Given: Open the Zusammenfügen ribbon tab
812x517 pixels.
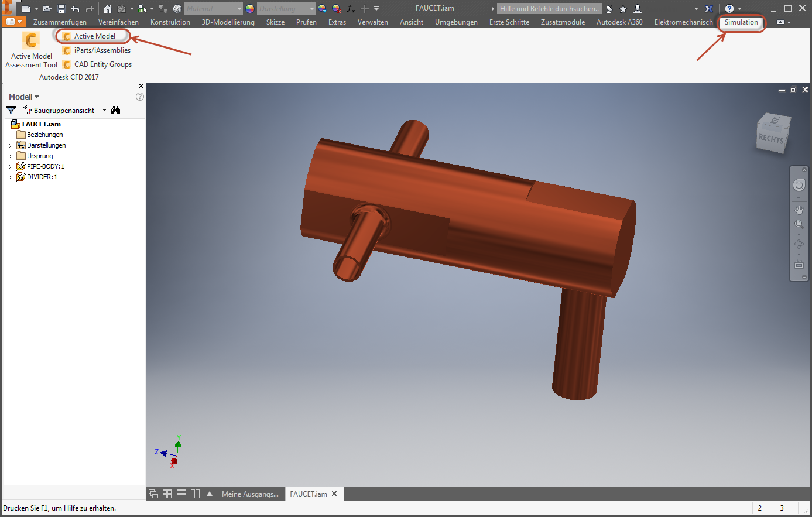Looking at the screenshot, I should [60, 22].
